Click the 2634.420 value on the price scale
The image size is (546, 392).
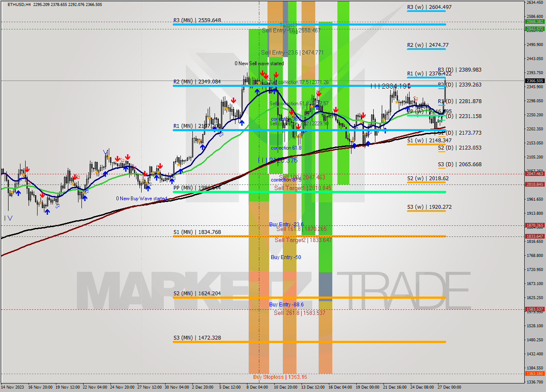click(x=535, y=3)
